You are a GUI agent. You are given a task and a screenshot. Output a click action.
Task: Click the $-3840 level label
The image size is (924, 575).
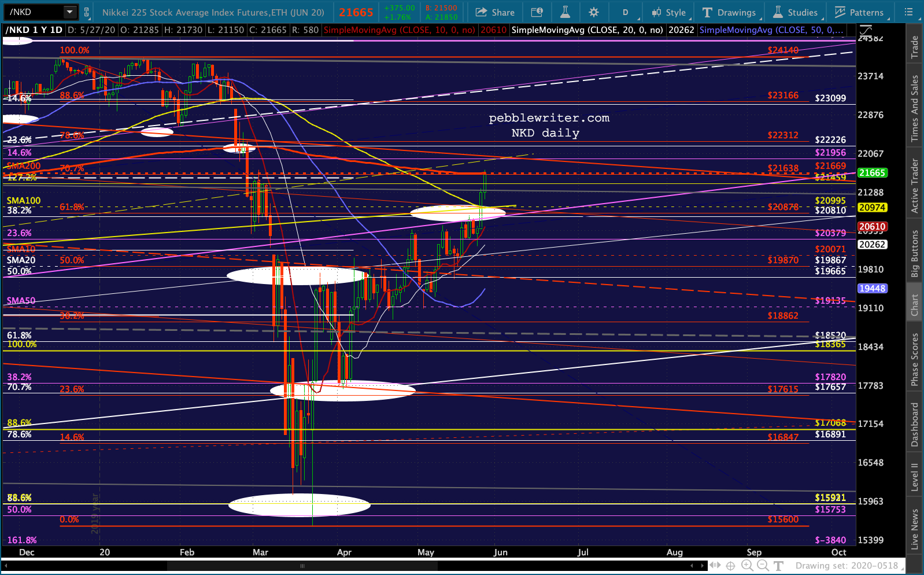[830, 540]
